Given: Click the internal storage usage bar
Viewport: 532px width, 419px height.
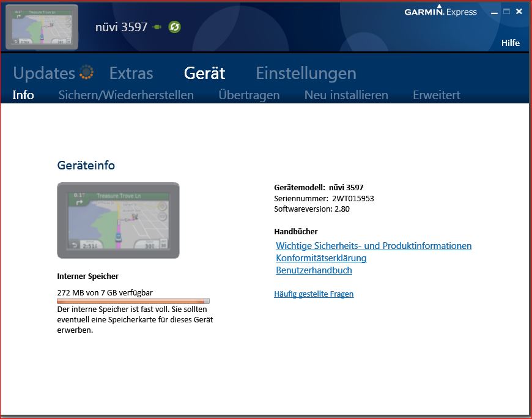Looking at the screenshot, I should [133, 301].
